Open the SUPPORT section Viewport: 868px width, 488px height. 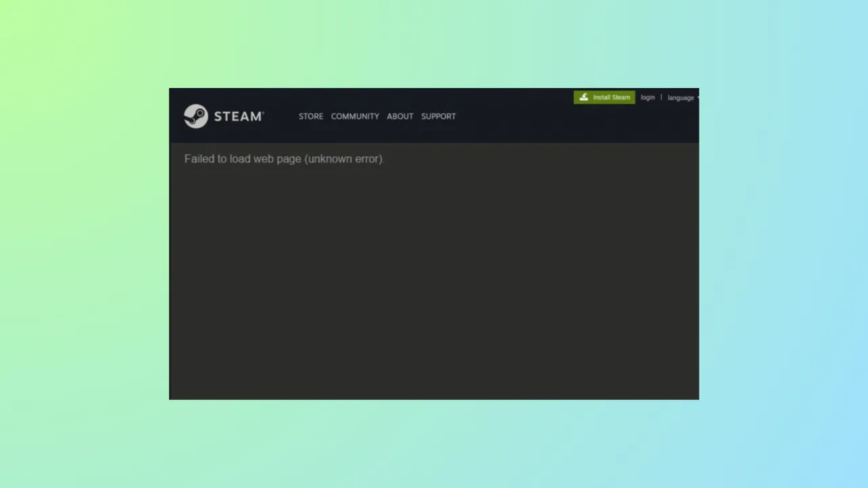(x=438, y=116)
